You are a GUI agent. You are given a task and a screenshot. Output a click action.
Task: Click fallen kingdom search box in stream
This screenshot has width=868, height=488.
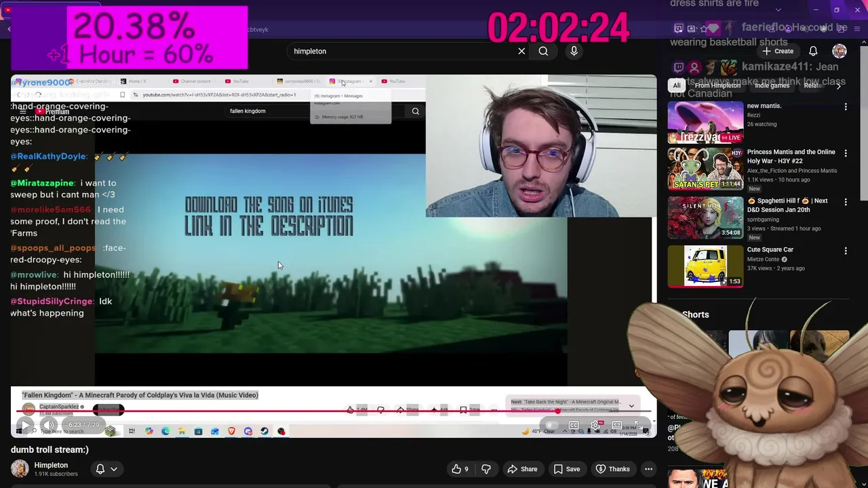tap(313, 111)
